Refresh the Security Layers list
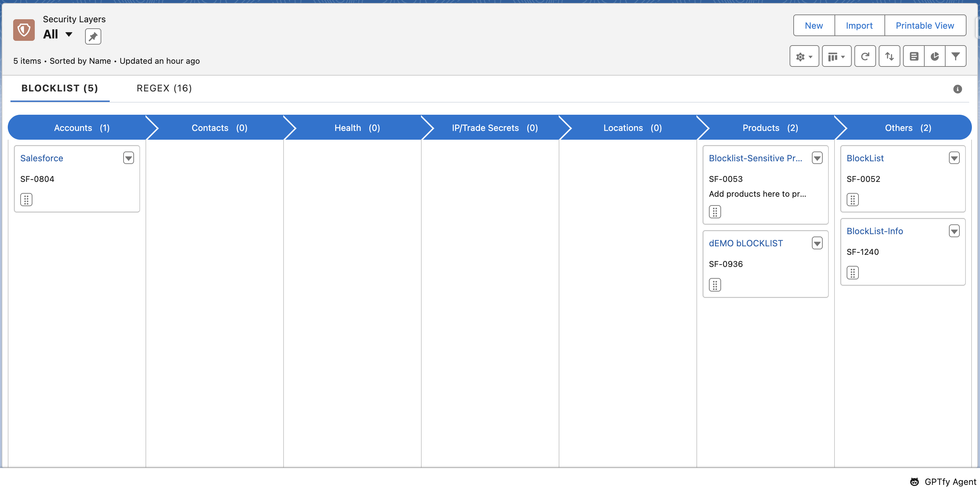The image size is (980, 495). click(865, 56)
